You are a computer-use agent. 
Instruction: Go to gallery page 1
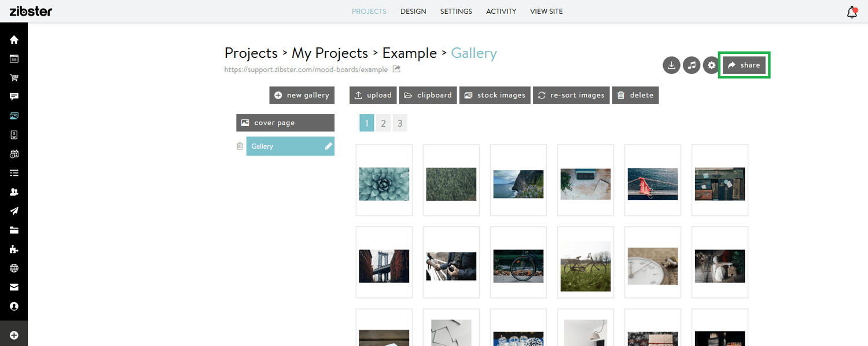coord(367,123)
